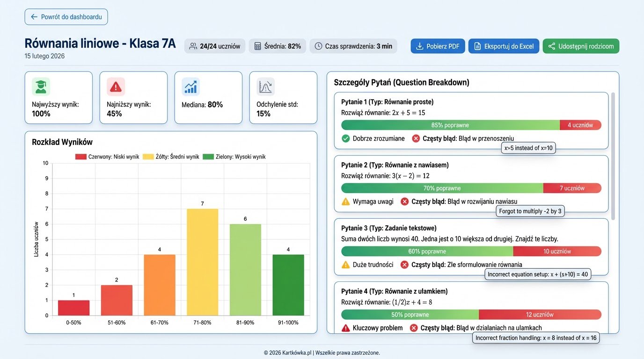Click the people icon beside 24/24 uczniów
This screenshot has height=359, width=644.
(x=192, y=46)
